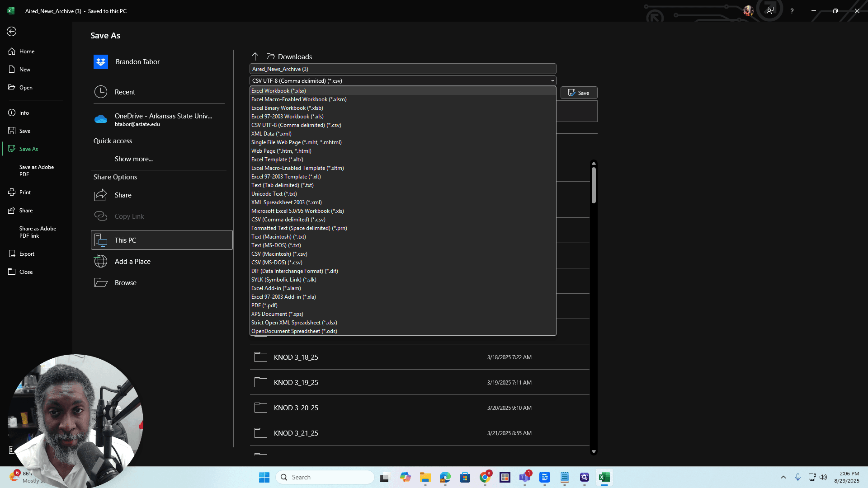Screen dimensions: 868x488
Task: Click Save as Adobe PDF option
Action: click(x=37, y=171)
